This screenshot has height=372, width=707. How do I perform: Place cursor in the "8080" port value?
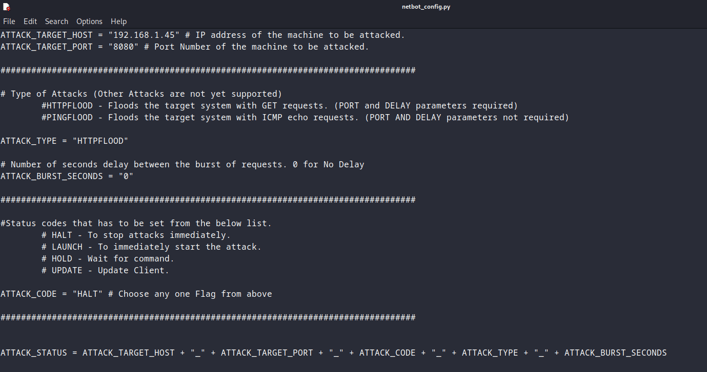(123, 47)
